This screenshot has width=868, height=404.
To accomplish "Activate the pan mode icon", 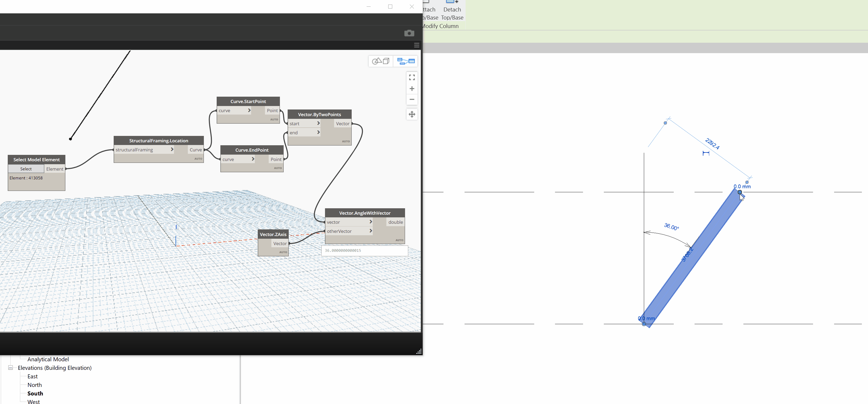I will (412, 114).
